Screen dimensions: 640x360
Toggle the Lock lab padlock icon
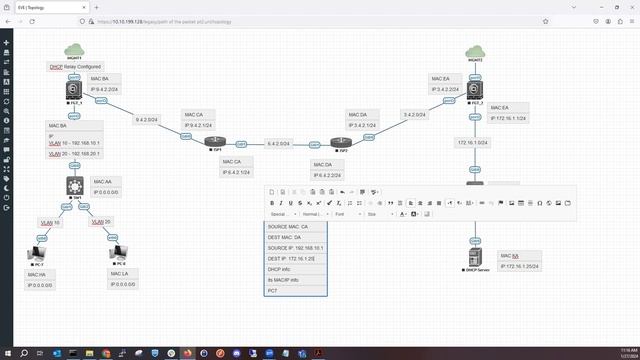pos(6,160)
